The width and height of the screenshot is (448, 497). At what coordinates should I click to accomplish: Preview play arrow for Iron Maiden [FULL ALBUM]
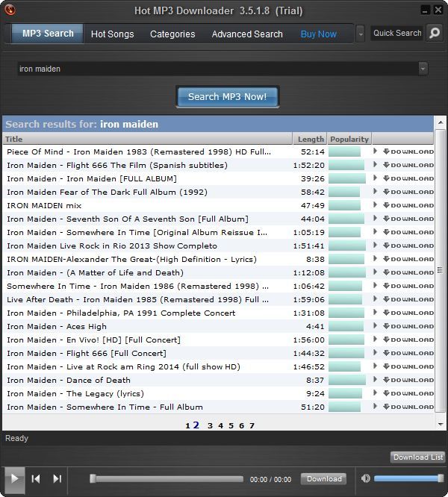coord(375,178)
